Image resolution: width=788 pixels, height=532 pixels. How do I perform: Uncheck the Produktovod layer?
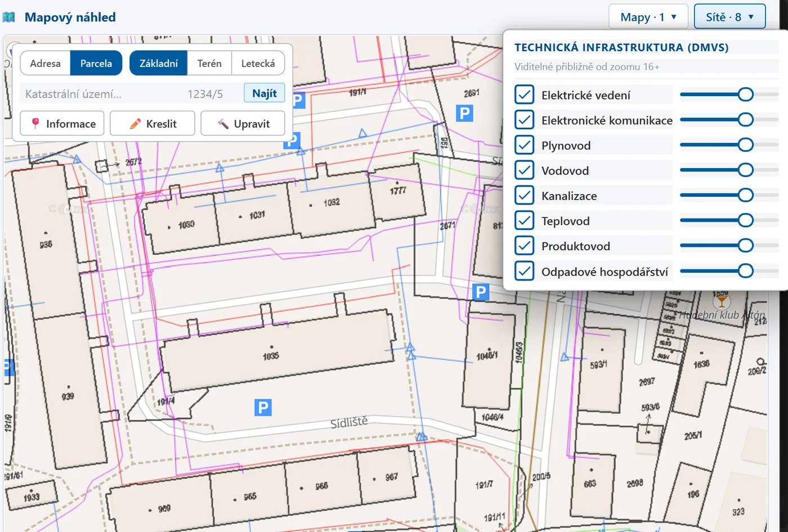point(525,246)
